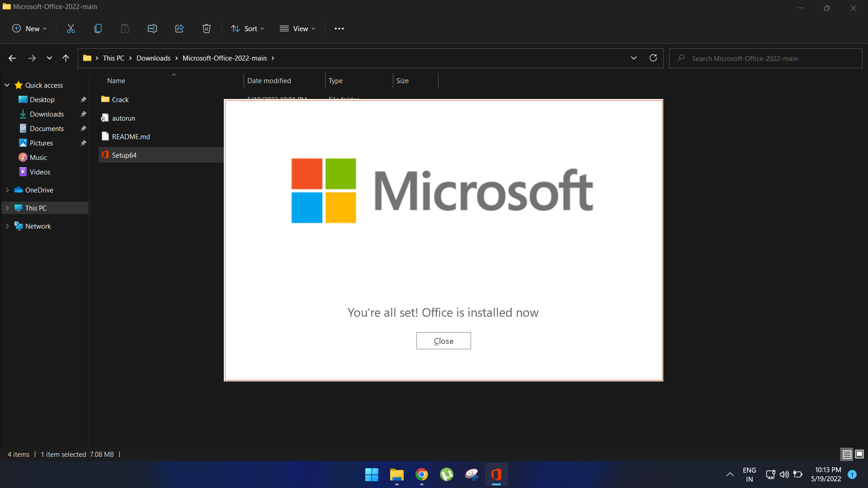Navigate to Downloads folder
Screen dimensions: 868x488
(x=47, y=114)
